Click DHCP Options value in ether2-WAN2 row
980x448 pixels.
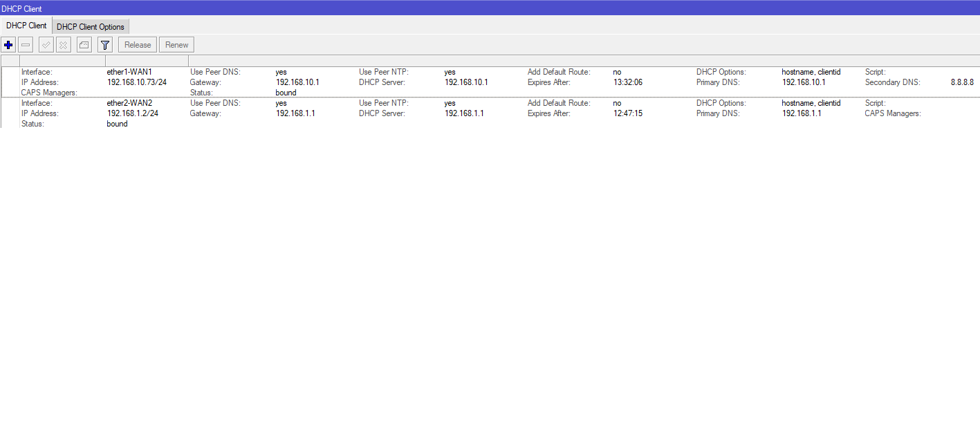[811, 103]
